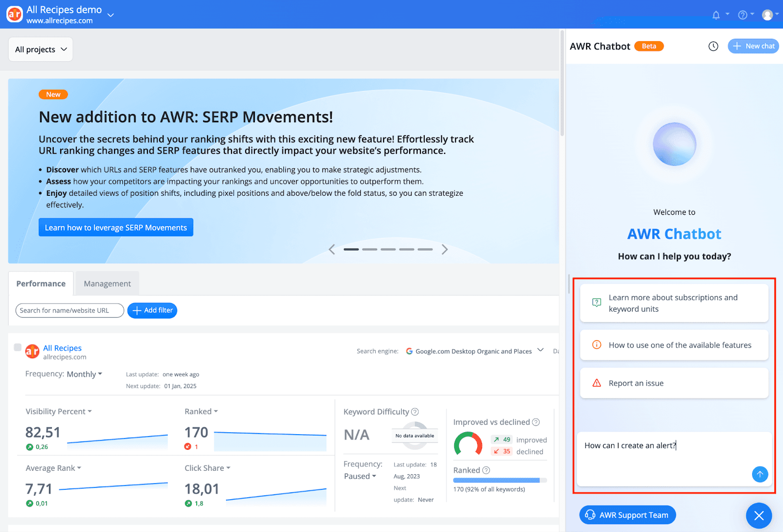Click the New badge on the banner

(x=53, y=94)
